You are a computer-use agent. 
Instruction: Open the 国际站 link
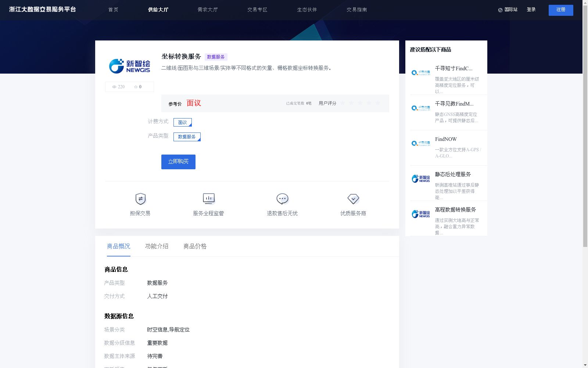[x=511, y=10]
